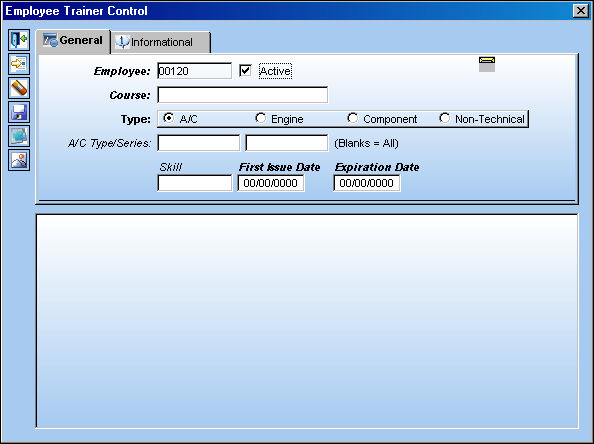Viewport: 594px width, 444px height.
Task: Click the "Course:" label
Action: click(x=130, y=95)
